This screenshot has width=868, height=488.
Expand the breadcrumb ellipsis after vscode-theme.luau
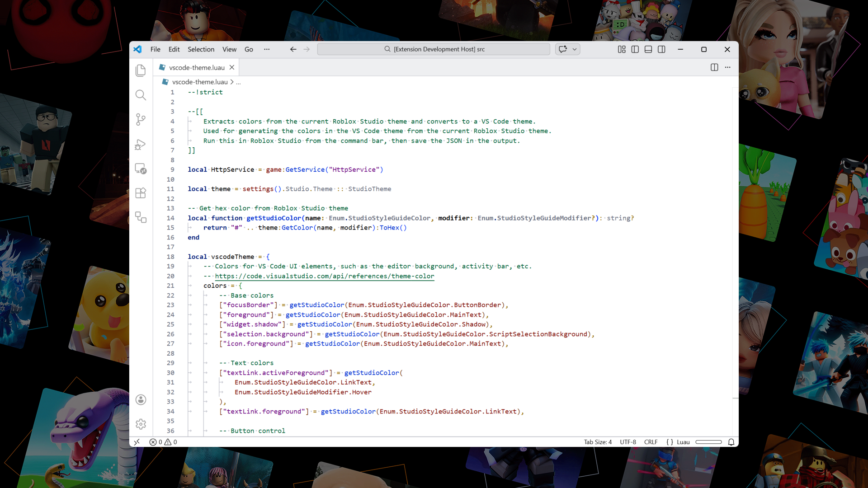[238, 82]
